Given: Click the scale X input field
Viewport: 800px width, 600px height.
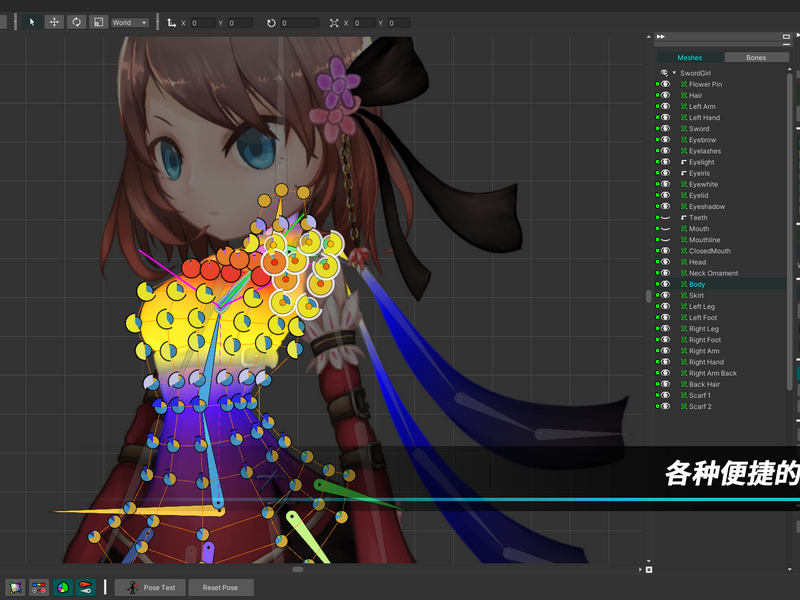Looking at the screenshot, I should [x=364, y=23].
